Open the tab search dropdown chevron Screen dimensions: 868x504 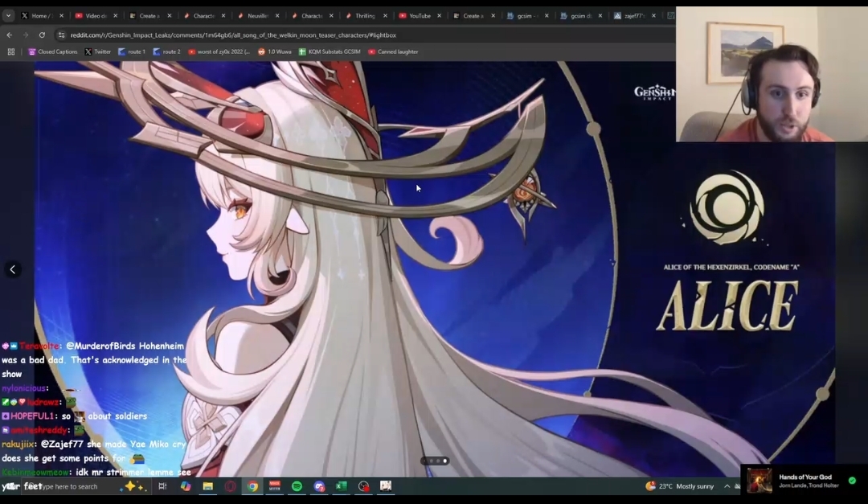(8, 15)
